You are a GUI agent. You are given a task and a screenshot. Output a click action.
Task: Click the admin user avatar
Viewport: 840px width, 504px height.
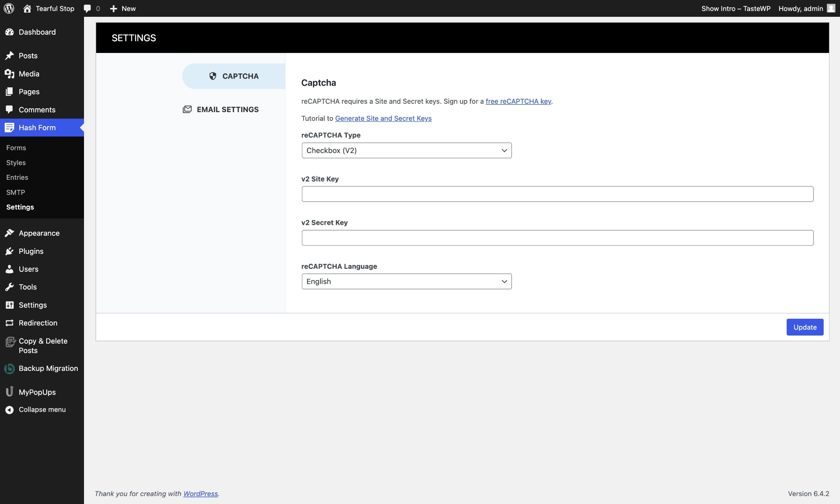point(831,8)
